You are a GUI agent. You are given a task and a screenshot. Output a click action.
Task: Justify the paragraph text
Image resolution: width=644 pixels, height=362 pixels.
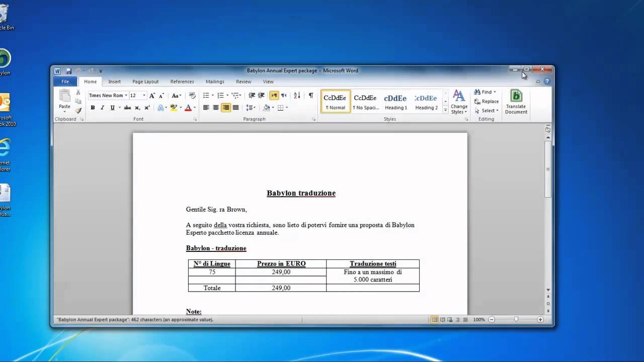point(235,108)
